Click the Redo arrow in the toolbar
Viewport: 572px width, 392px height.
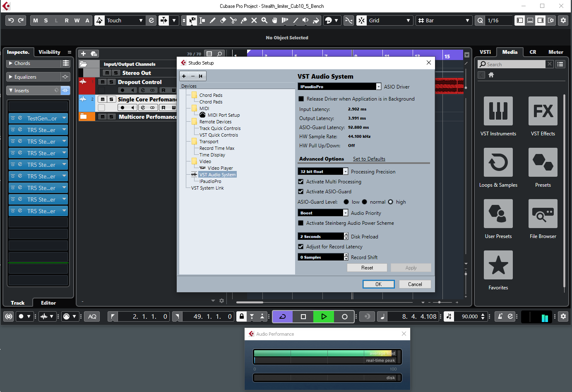coord(21,20)
